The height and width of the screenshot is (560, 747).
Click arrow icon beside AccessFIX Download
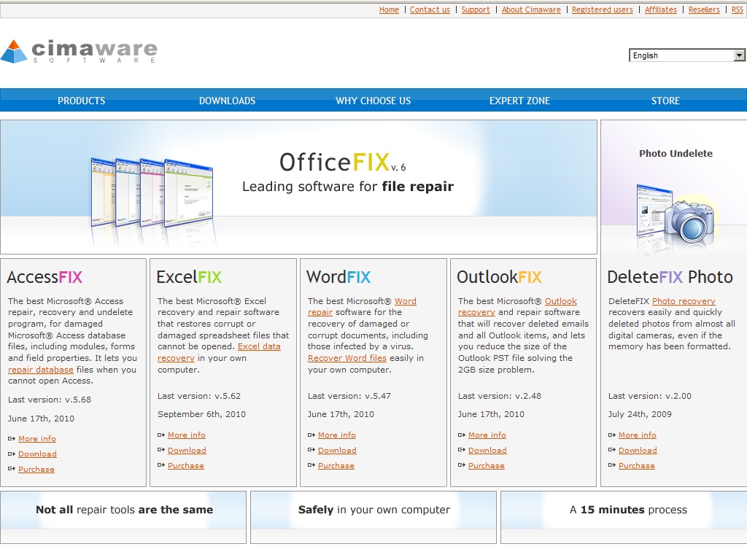[12, 454]
